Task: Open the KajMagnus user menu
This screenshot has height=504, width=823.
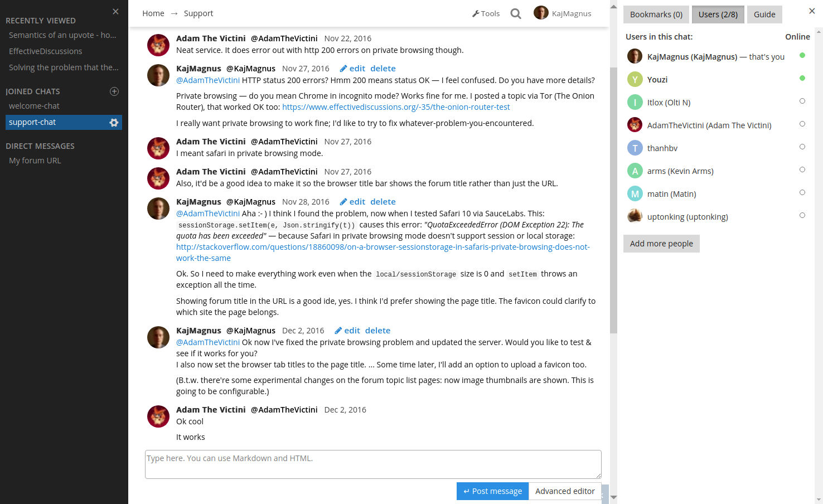Action: pyautogui.click(x=563, y=13)
